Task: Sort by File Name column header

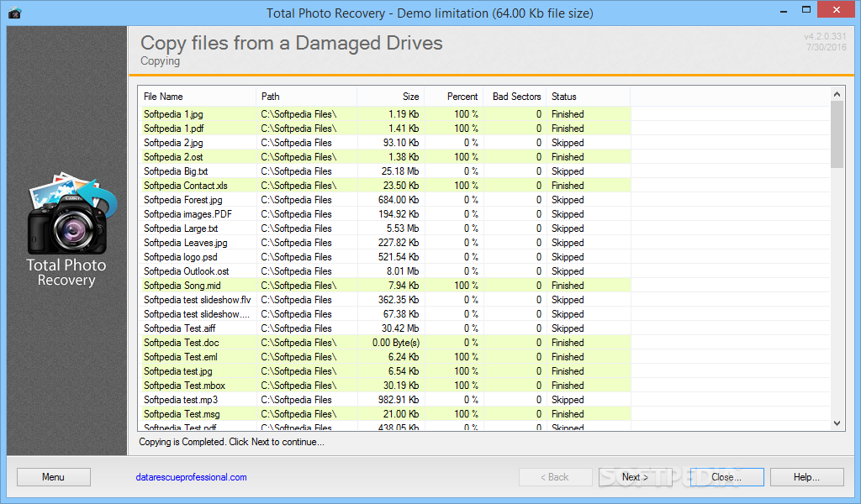Action: [x=197, y=97]
